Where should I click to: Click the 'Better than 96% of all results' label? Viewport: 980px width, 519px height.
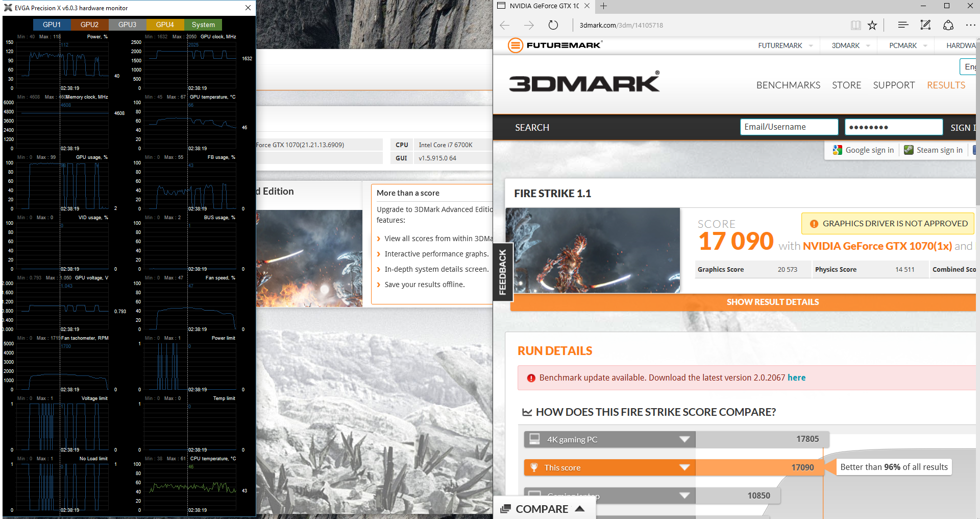tap(894, 467)
